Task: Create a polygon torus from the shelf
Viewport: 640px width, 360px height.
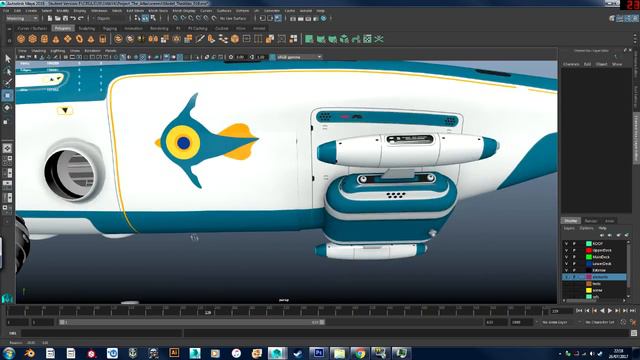Action: (79, 39)
